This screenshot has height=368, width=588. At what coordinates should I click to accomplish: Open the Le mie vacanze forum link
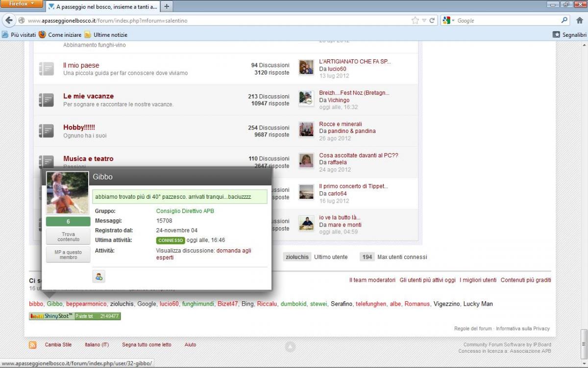click(88, 96)
